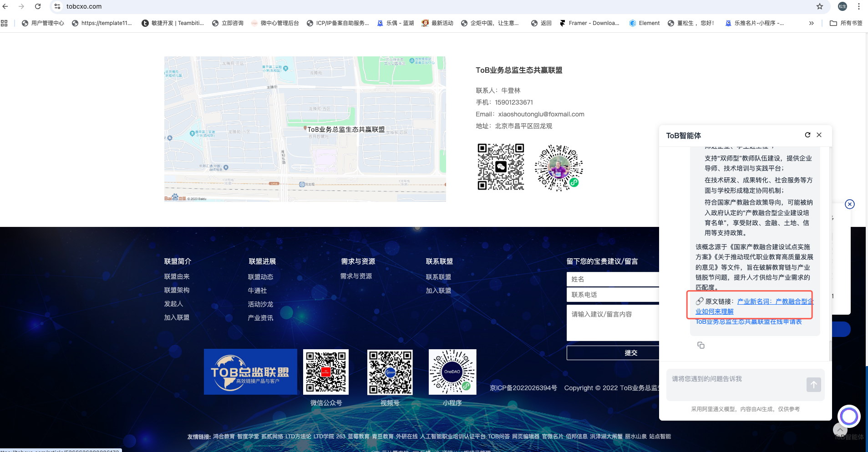Copy the chat response with copy icon
This screenshot has height=452, width=868.
click(x=701, y=346)
